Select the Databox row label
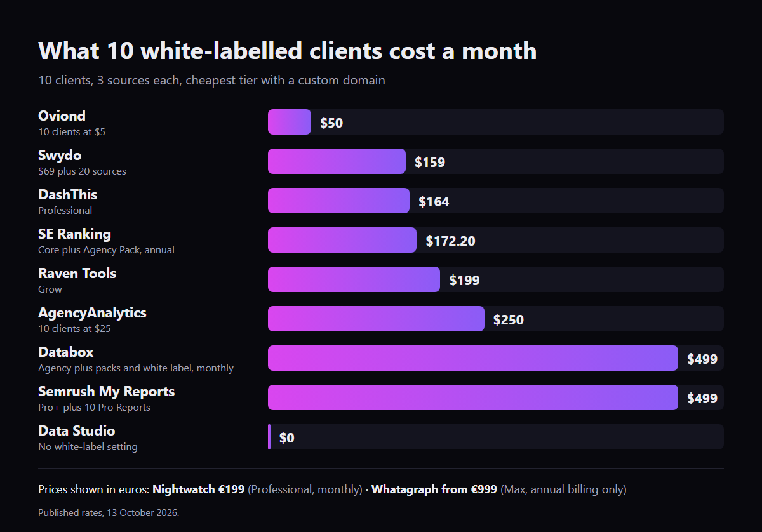This screenshot has width=762, height=532. pyautogui.click(x=66, y=352)
